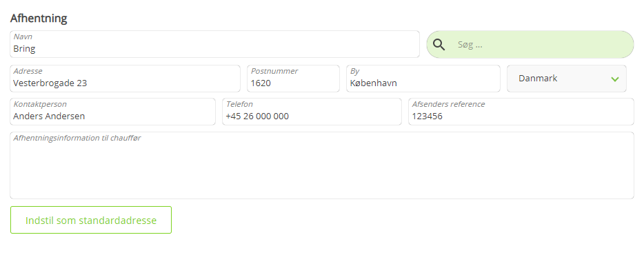Click into the Adresse field
This screenshot has width=644, height=255.
pos(125,79)
